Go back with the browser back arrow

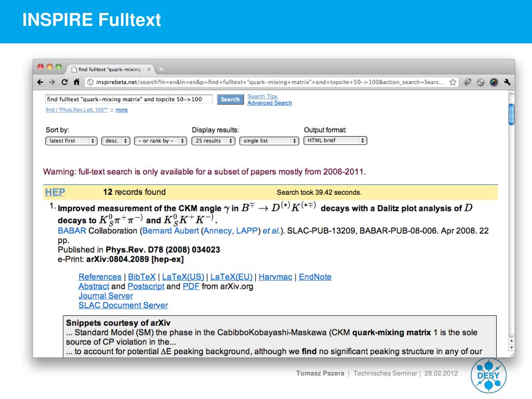point(41,82)
